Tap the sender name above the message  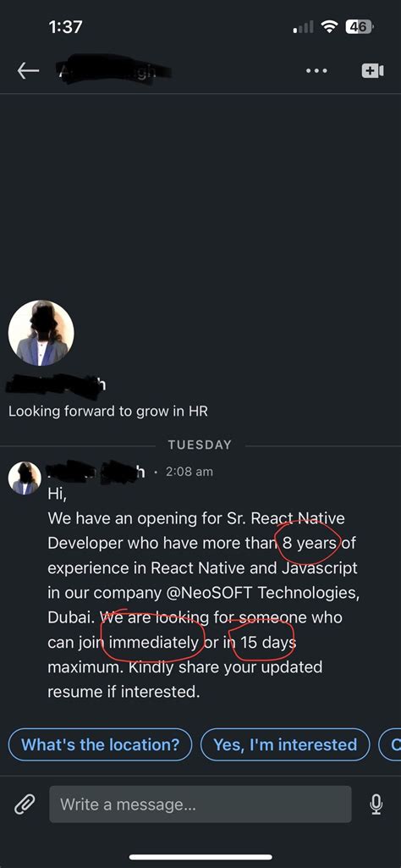tap(96, 472)
